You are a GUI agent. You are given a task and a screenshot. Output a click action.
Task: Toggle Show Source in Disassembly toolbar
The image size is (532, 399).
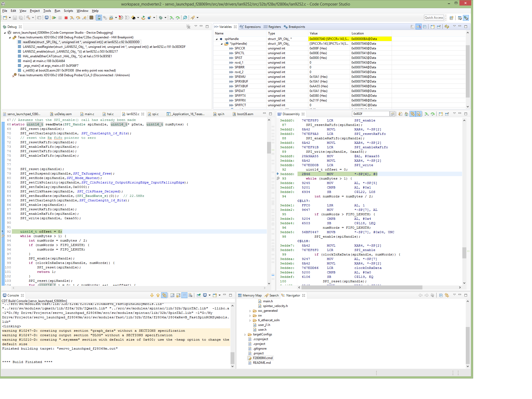tap(419, 114)
